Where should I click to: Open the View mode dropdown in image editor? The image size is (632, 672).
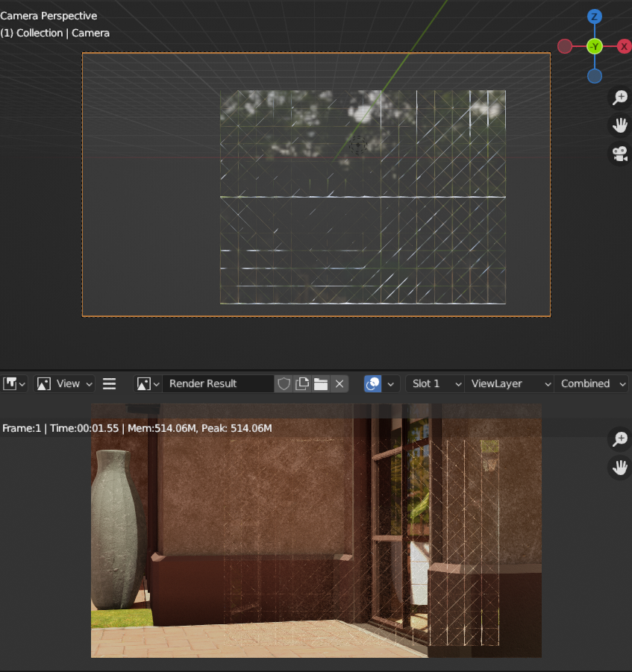click(x=64, y=383)
